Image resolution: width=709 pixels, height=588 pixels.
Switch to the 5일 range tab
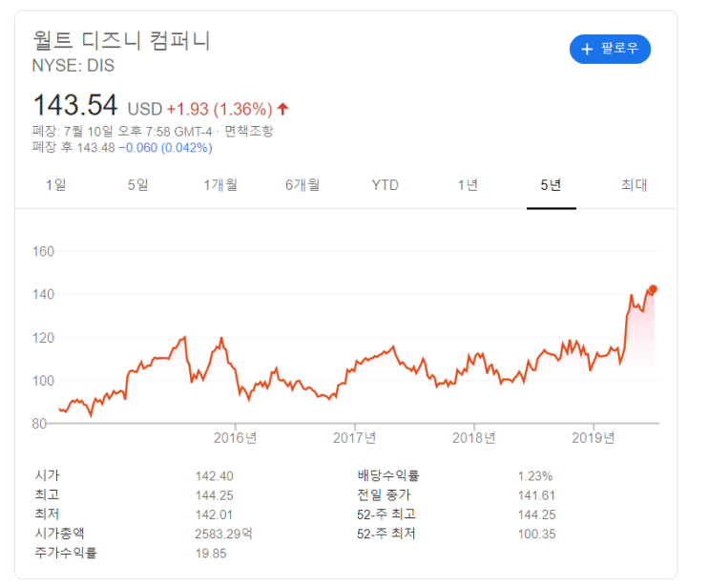pyautogui.click(x=138, y=185)
